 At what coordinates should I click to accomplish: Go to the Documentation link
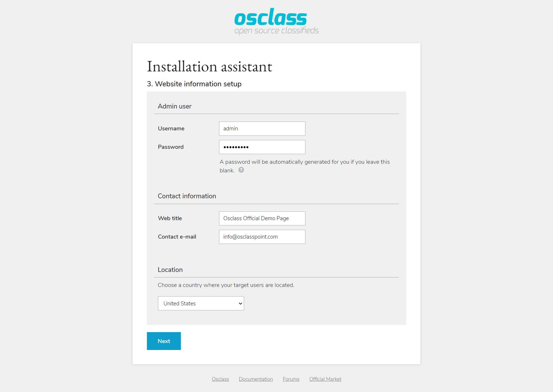pyautogui.click(x=255, y=379)
